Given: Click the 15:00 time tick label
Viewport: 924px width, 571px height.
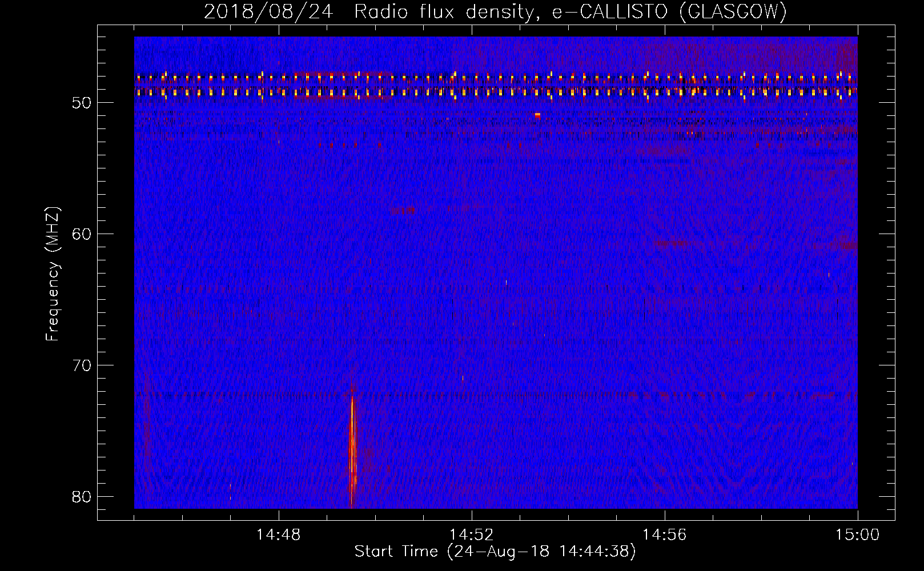Looking at the screenshot, I should [x=857, y=535].
